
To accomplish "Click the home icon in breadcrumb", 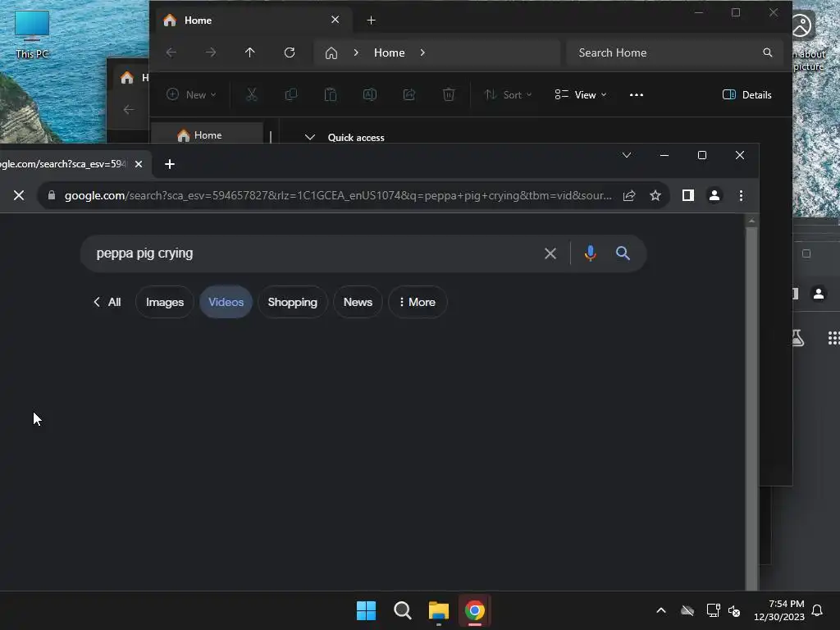I will (331, 53).
